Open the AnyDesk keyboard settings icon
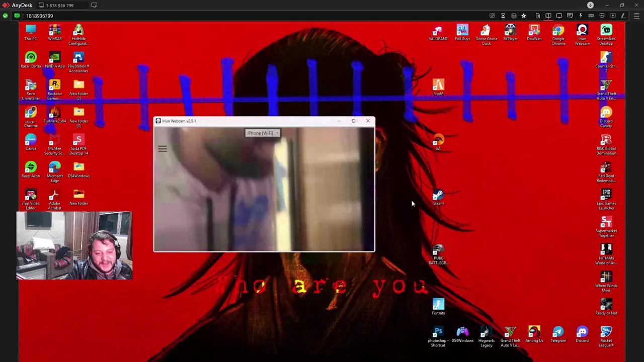Viewport: 644px width, 362px height. point(591,16)
